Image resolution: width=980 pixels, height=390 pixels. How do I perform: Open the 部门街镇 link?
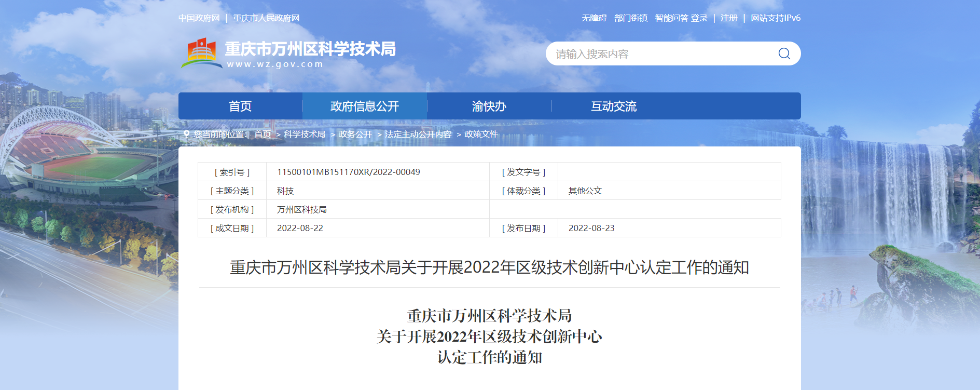631,18
